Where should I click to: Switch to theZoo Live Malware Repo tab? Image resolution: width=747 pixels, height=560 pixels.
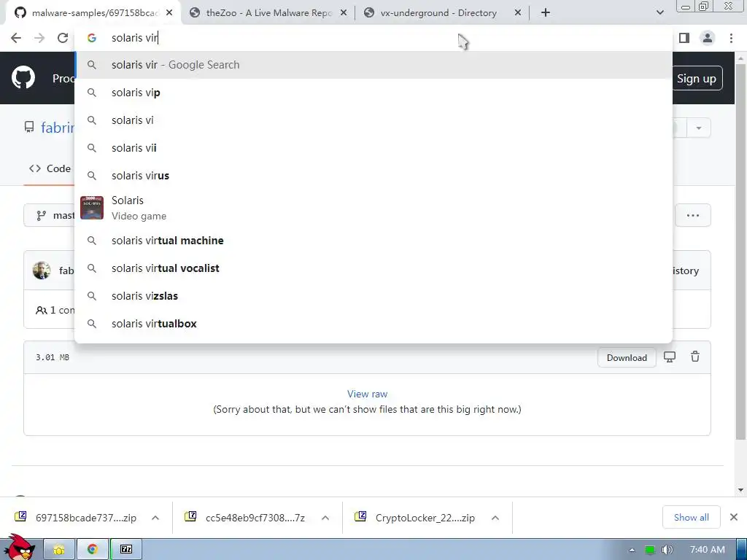pos(268,13)
